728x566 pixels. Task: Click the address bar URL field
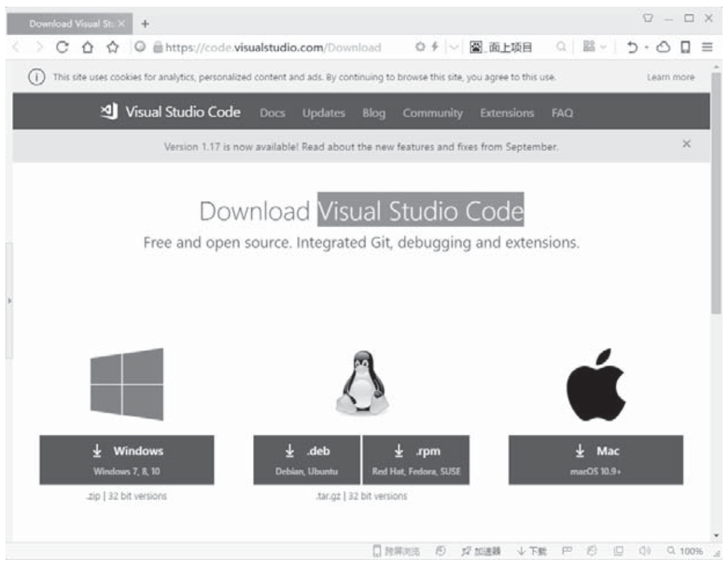(x=273, y=48)
